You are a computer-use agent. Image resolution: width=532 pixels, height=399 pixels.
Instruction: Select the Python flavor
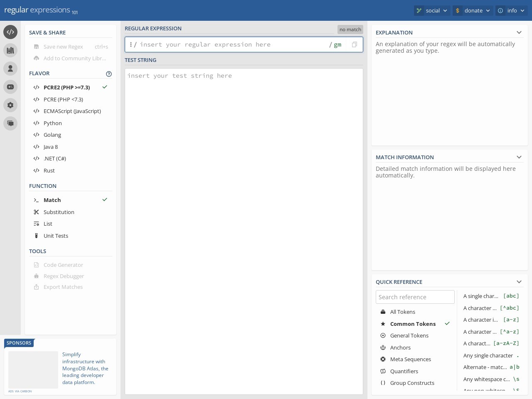pos(53,123)
